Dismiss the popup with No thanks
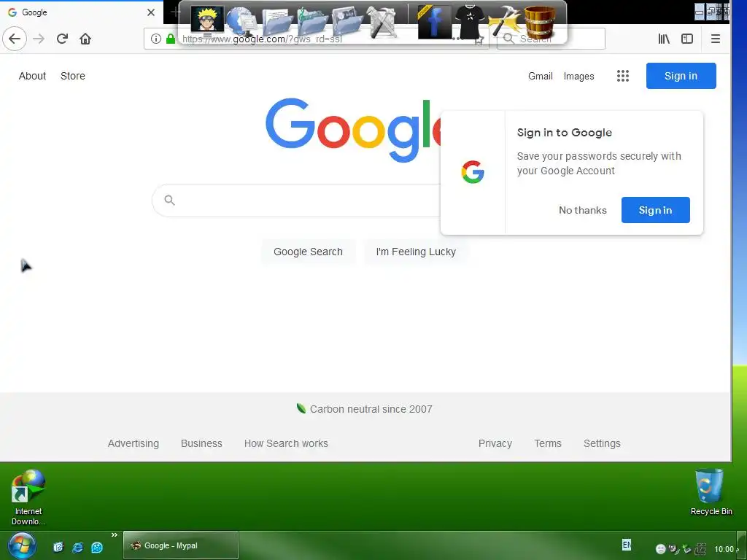747x560 pixels. 583,210
